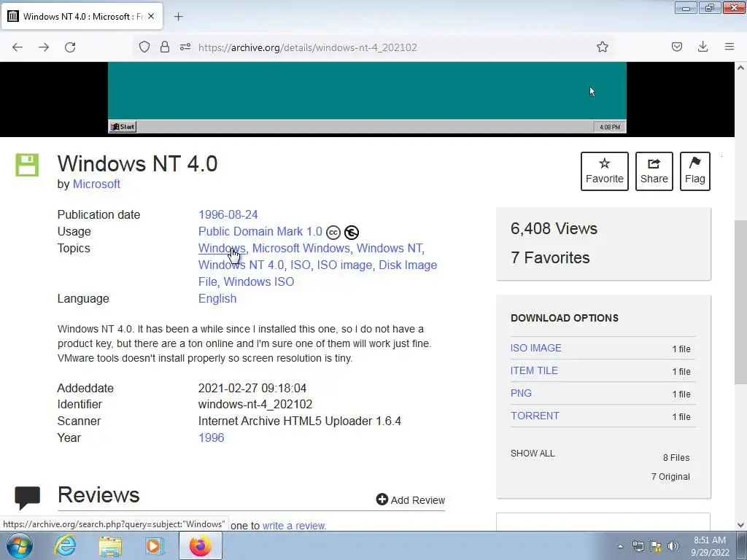This screenshot has width=747, height=560.
Task: Open the Windows topic link
Action: [222, 248]
